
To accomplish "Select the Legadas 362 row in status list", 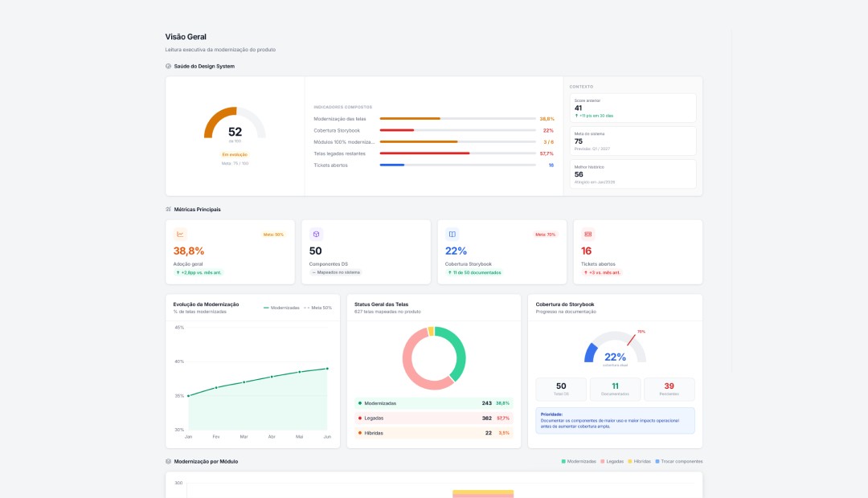I will tap(433, 418).
